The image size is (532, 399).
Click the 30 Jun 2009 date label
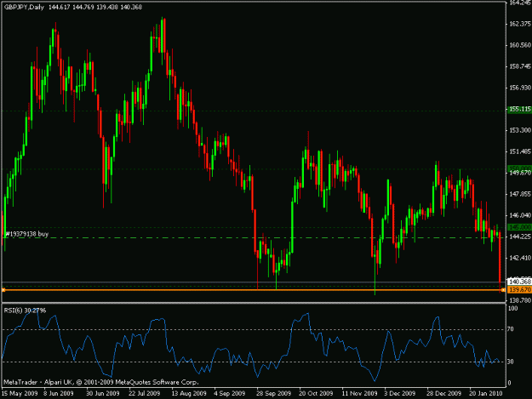pyautogui.click(x=102, y=394)
